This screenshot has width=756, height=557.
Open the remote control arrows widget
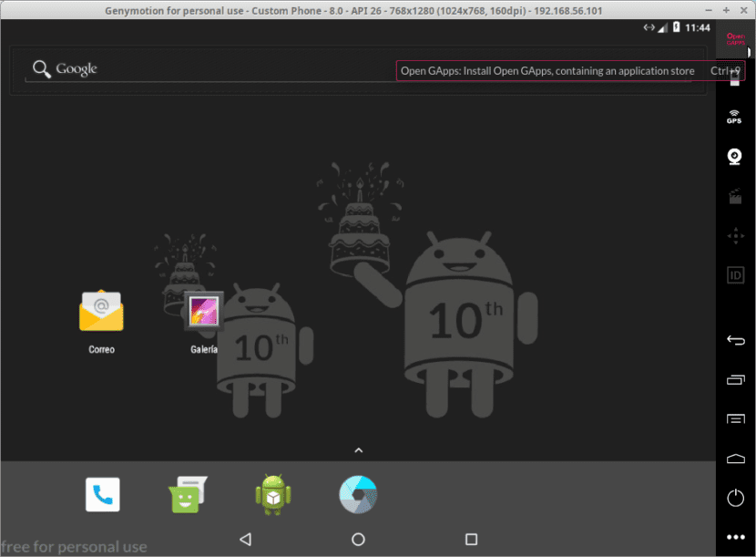click(x=734, y=236)
